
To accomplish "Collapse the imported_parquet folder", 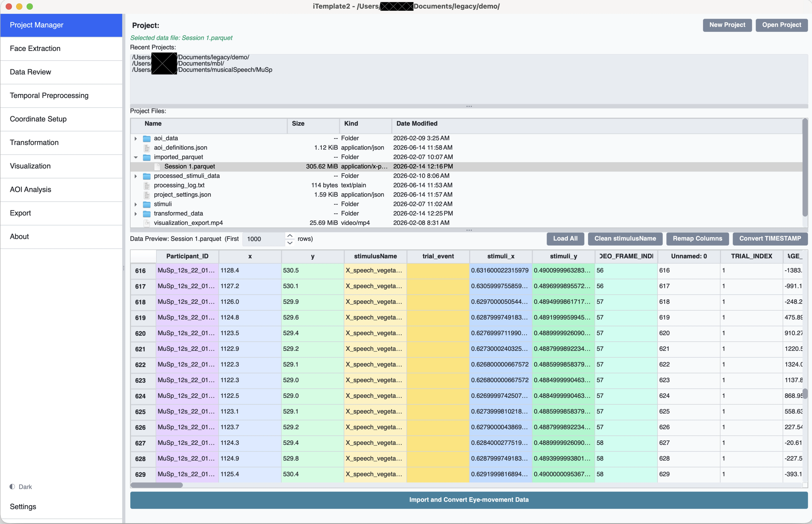I will click(x=136, y=157).
